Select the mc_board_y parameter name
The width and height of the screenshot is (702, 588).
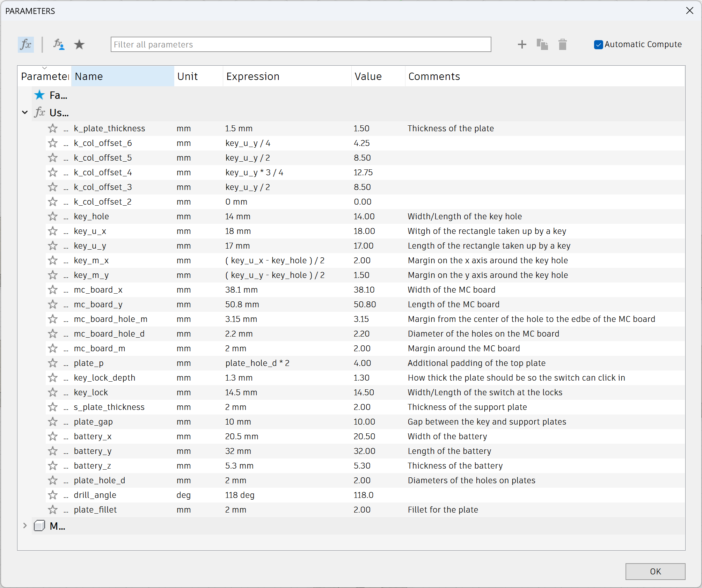tap(98, 304)
